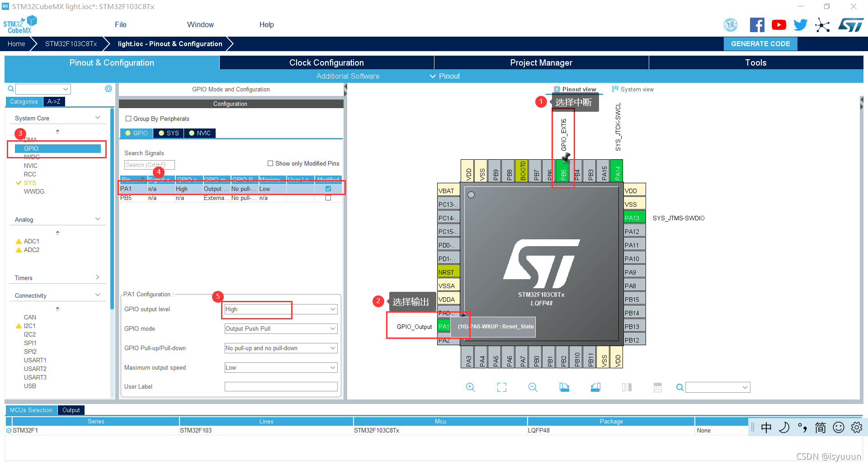Select pin PB5 on chip
This screenshot has height=466, width=868.
coord(563,171)
